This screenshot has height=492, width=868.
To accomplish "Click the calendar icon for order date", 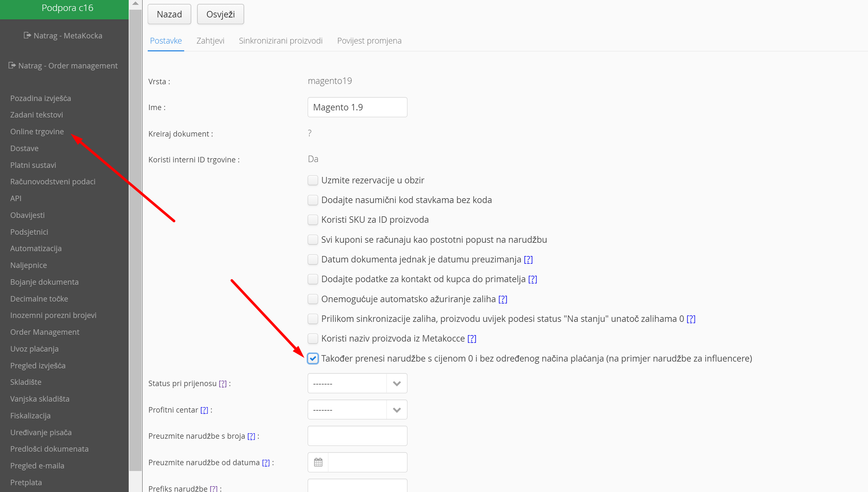I will (x=318, y=462).
